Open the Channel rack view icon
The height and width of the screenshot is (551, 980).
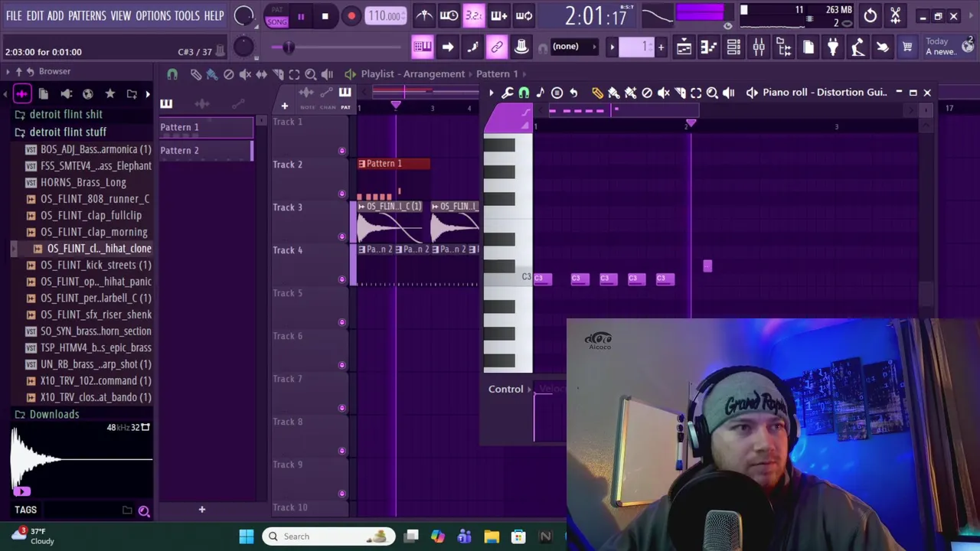tap(733, 47)
